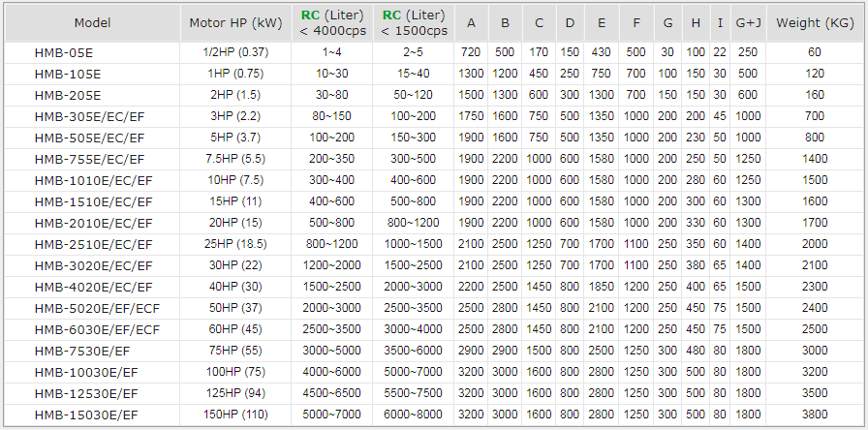
Task: Select the HMB-05E model cell
Action: tap(62, 52)
